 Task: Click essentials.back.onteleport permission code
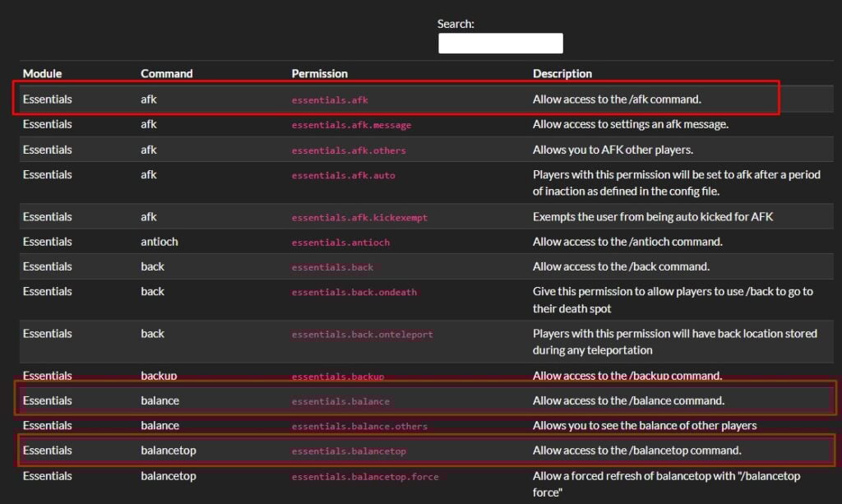(362, 335)
